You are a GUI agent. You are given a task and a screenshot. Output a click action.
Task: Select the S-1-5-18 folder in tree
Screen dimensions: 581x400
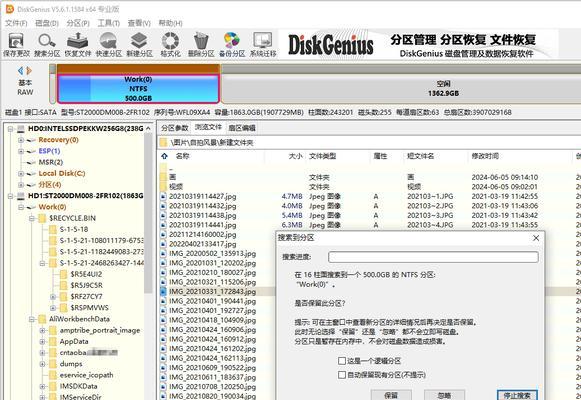click(x=74, y=229)
